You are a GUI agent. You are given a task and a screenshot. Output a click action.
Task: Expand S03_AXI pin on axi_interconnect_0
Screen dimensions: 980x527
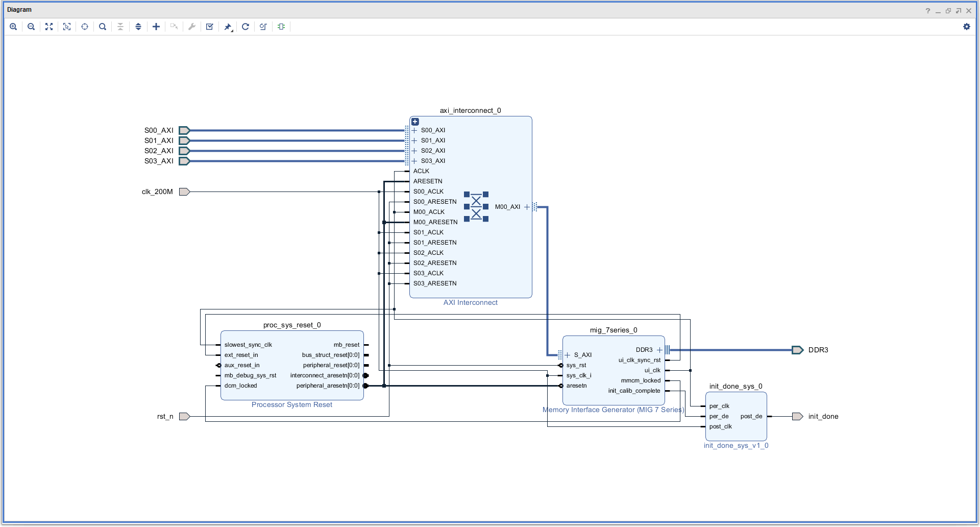click(414, 161)
